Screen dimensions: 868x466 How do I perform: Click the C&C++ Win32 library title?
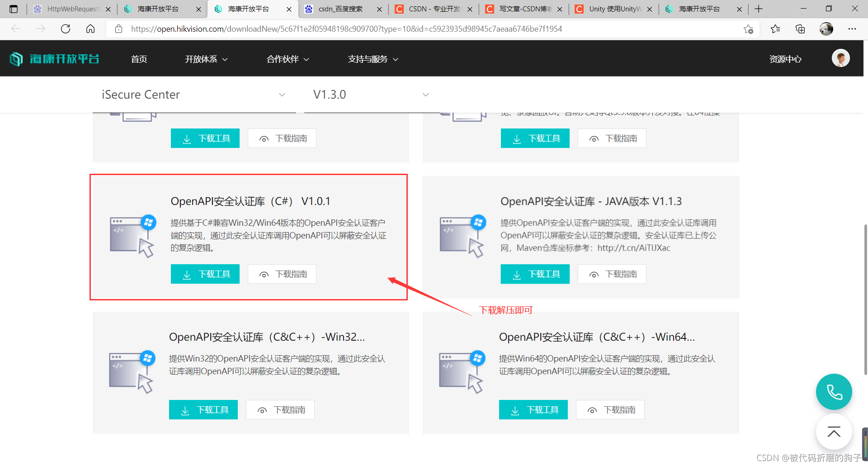(x=267, y=337)
